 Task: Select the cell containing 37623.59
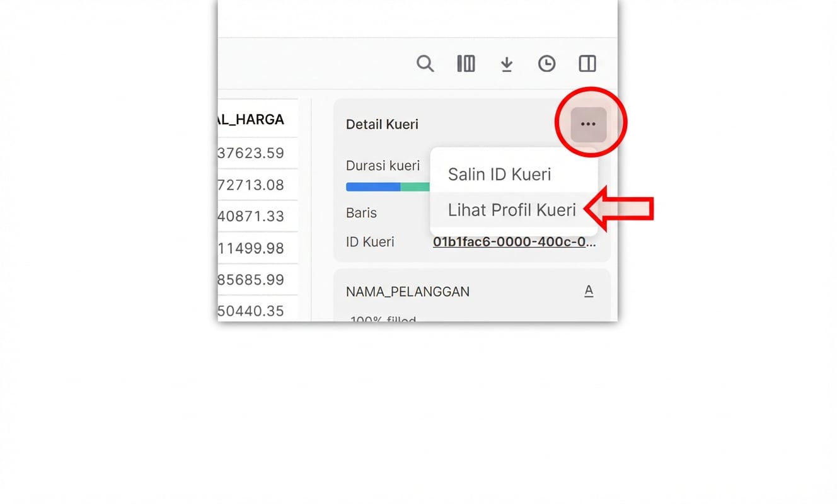pos(258,152)
